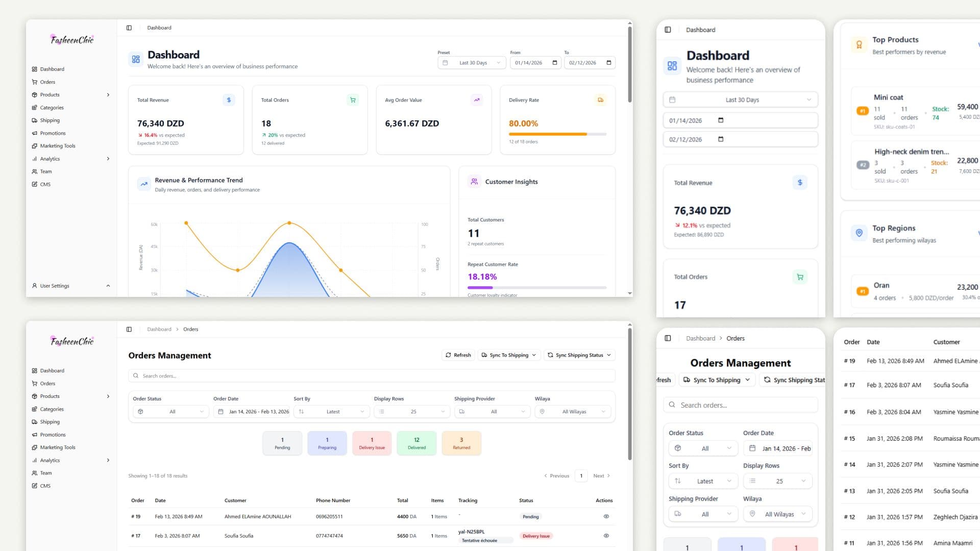The height and width of the screenshot is (551, 980).
Task: Click the Delivery Rate orange progress bar
Action: (x=557, y=134)
